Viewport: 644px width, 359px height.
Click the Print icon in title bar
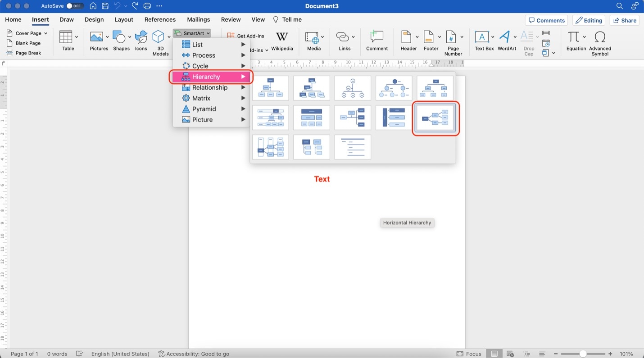pos(147,6)
